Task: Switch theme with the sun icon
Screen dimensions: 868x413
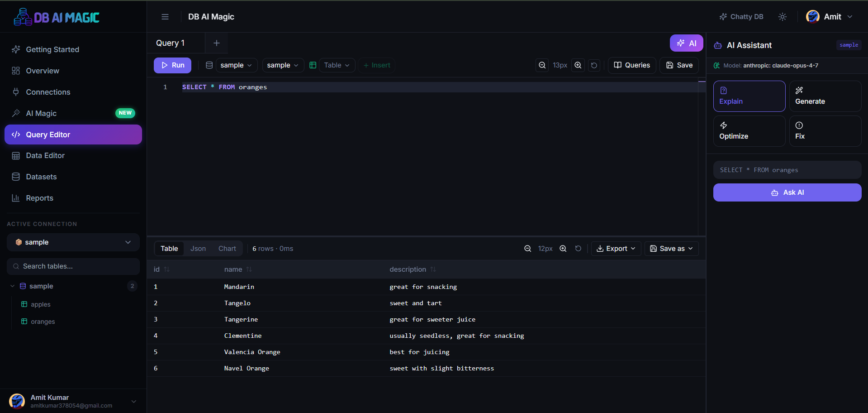Action: coord(783,17)
